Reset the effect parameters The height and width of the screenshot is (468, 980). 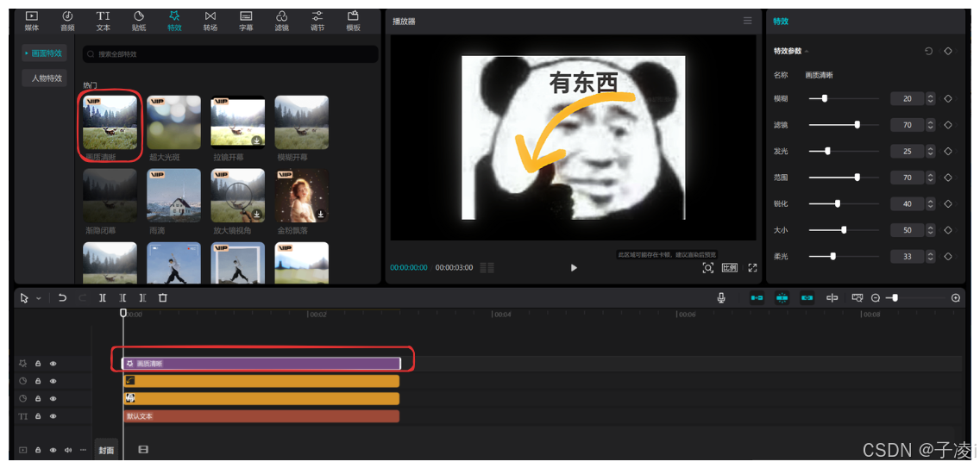click(929, 51)
